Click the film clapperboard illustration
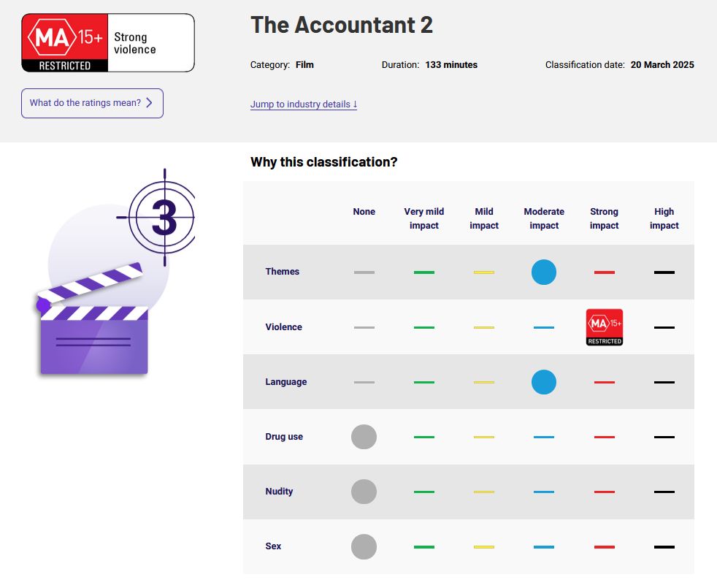Screen dimensions: 717x588 (93, 321)
